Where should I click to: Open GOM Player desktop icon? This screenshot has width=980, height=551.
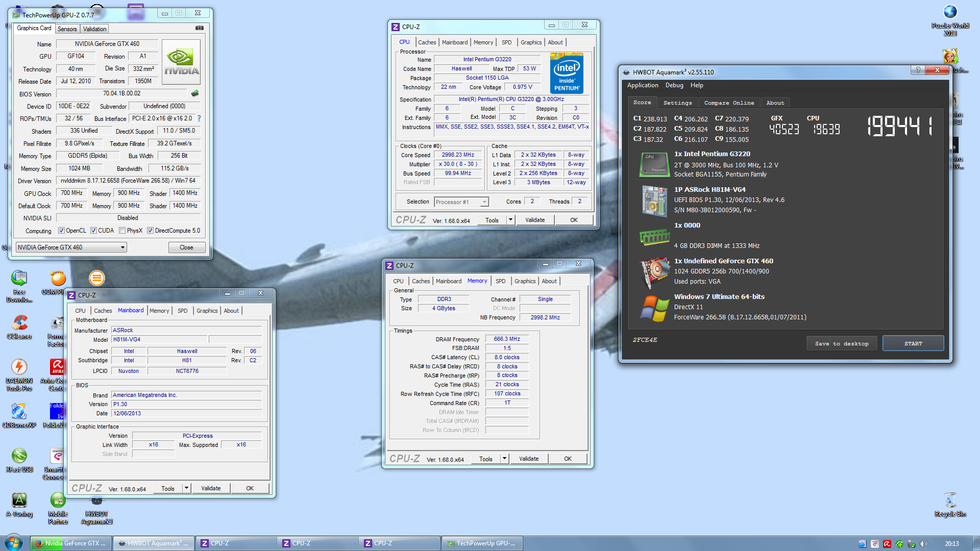[x=57, y=282]
